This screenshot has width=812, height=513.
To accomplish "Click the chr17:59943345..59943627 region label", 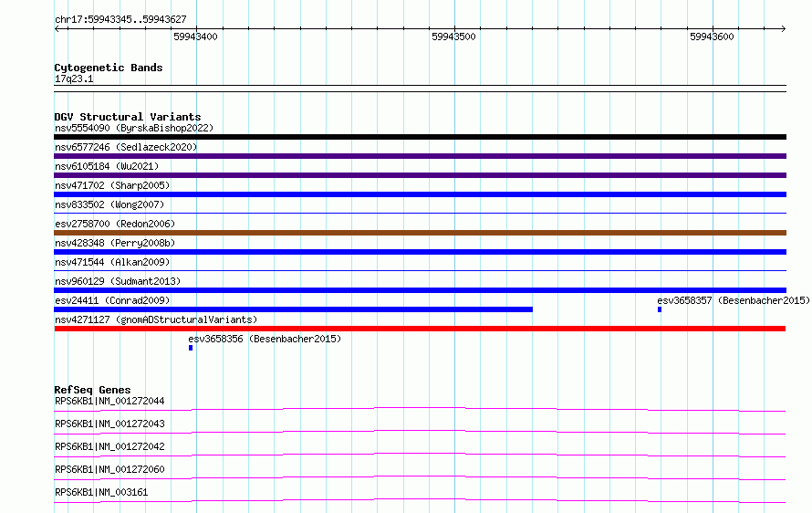I will 120,20.
